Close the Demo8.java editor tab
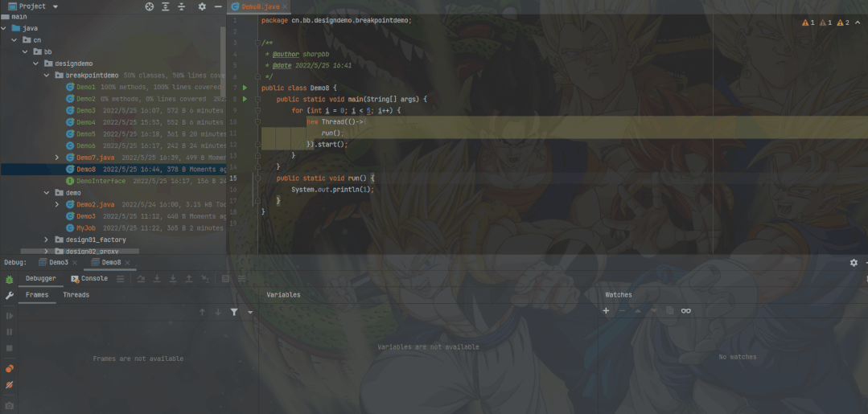Image resolution: width=868 pixels, height=414 pixels. click(x=286, y=6)
